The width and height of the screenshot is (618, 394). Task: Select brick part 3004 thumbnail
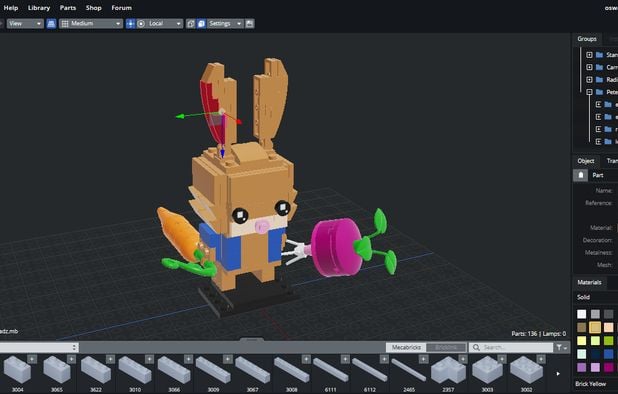17,369
